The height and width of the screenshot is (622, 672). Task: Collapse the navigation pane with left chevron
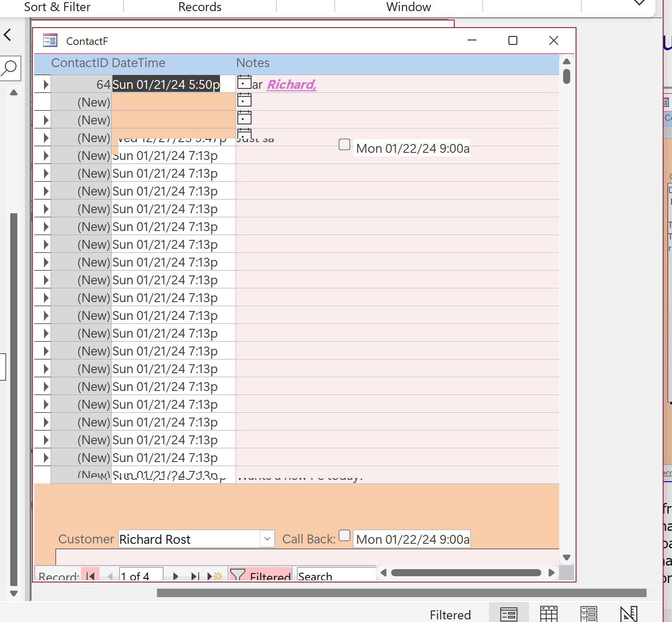click(x=8, y=35)
